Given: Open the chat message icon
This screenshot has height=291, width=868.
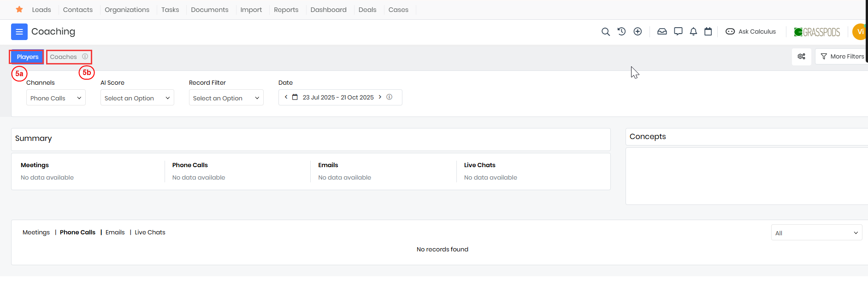Looking at the screenshot, I should [678, 32].
